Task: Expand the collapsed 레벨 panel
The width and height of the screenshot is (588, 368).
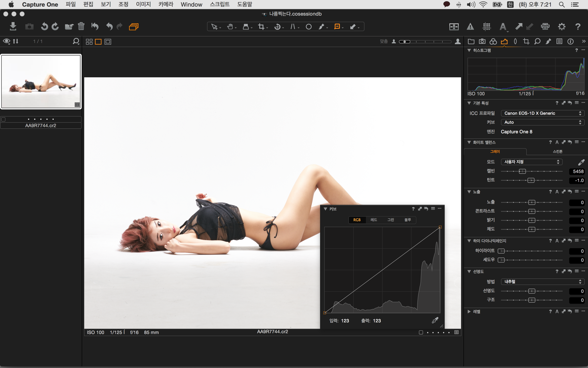Action: pos(469,312)
